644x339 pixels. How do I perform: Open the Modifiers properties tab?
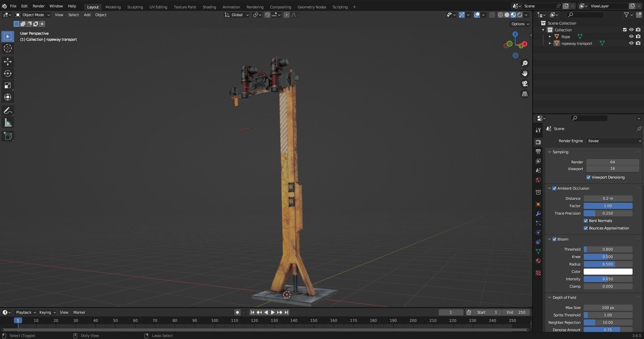point(538,214)
